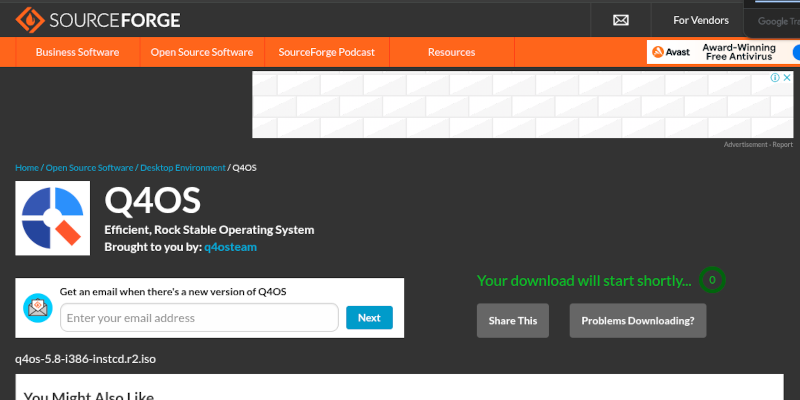Image resolution: width=800 pixels, height=400 pixels.
Task: Click the Q4OS breadcrumb text
Action: 244,168
